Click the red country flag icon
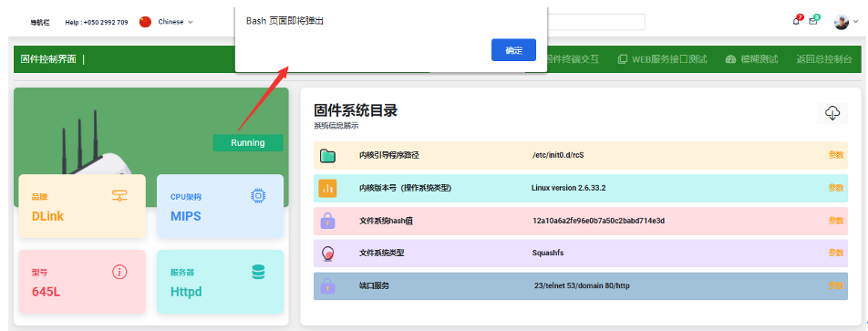Viewport: 868px width, 331px height. click(146, 22)
